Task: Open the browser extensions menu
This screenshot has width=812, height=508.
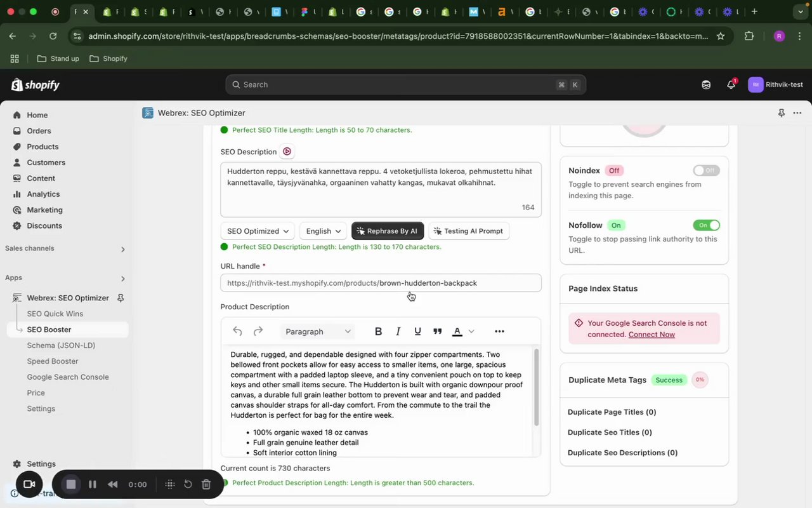Action: coord(749,36)
